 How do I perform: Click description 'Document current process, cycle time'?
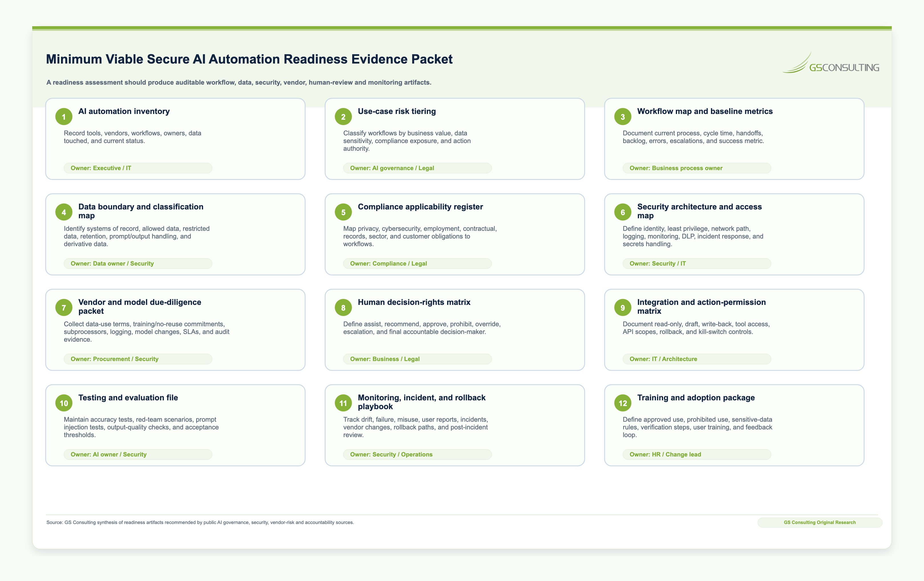(x=693, y=137)
